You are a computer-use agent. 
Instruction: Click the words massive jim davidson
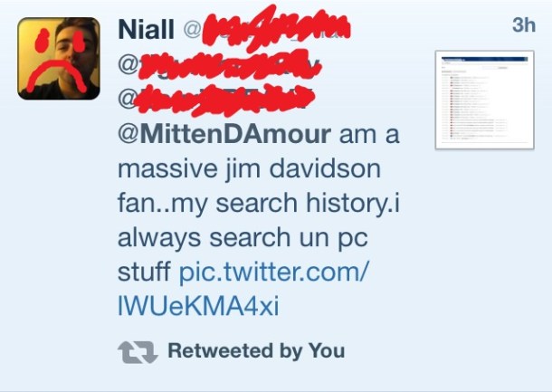(249, 169)
